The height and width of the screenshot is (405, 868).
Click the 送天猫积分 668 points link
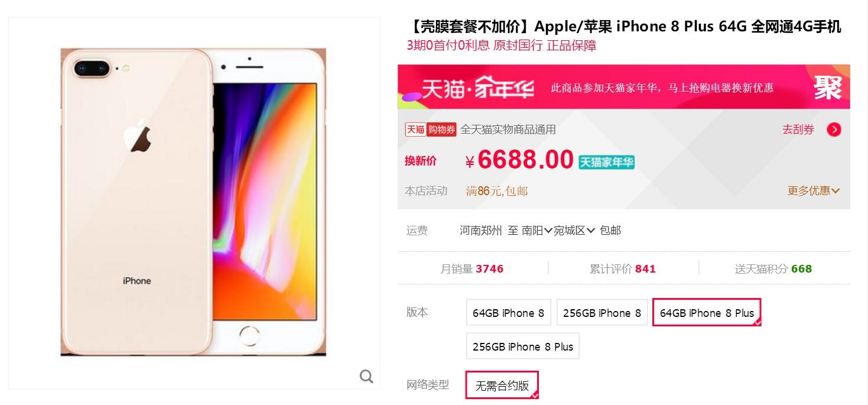(773, 269)
